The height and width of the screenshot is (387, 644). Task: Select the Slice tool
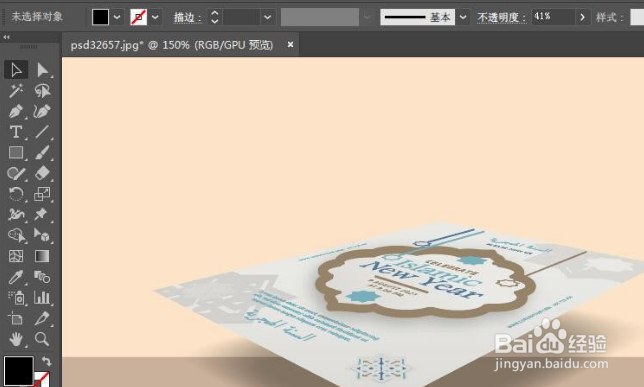(42, 318)
